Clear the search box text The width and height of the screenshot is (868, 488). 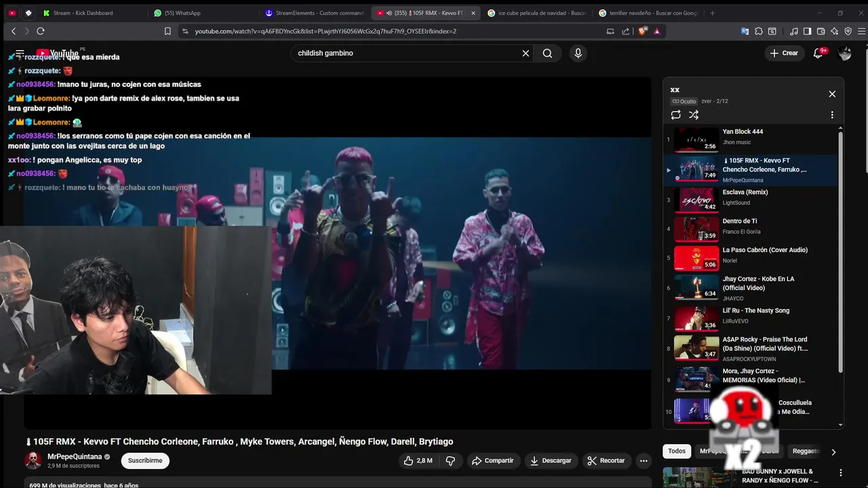click(x=526, y=53)
